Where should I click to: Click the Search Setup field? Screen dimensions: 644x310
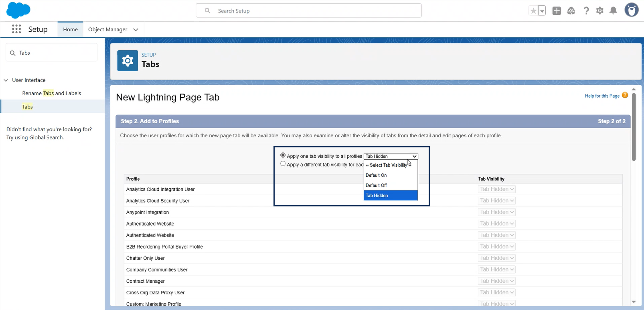[309, 11]
